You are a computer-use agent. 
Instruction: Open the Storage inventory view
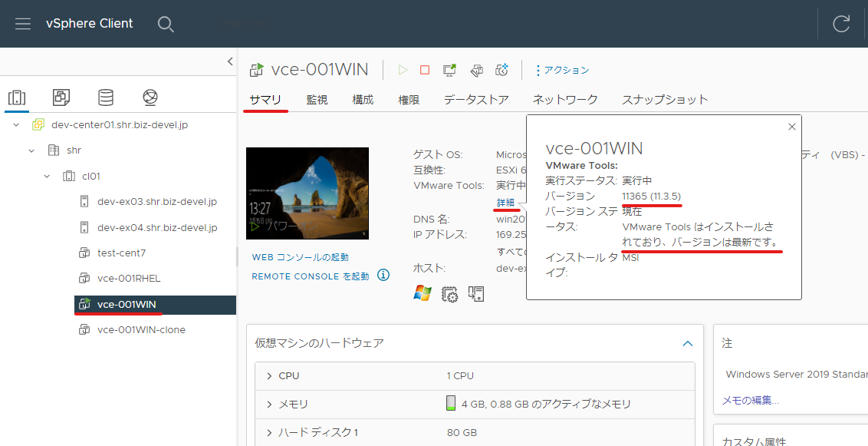pos(106,97)
